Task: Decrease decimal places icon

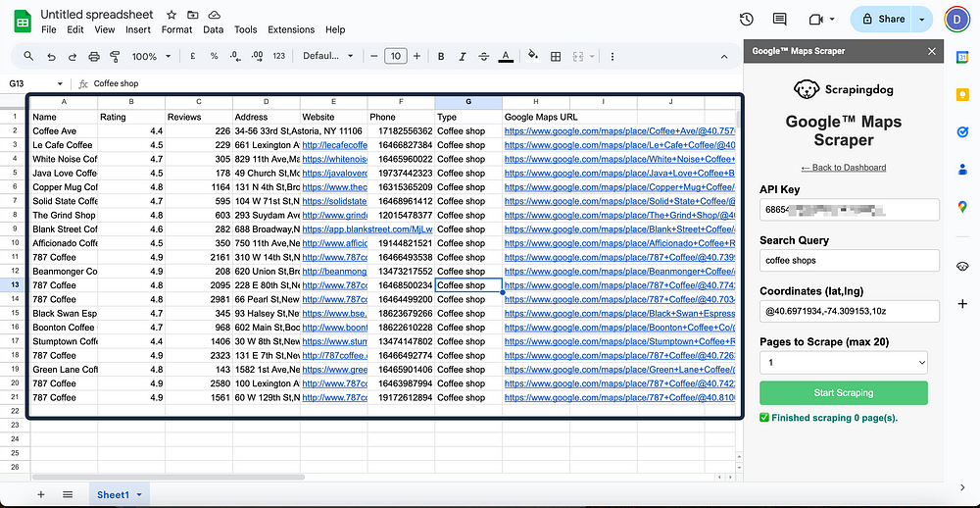Action: (x=235, y=56)
